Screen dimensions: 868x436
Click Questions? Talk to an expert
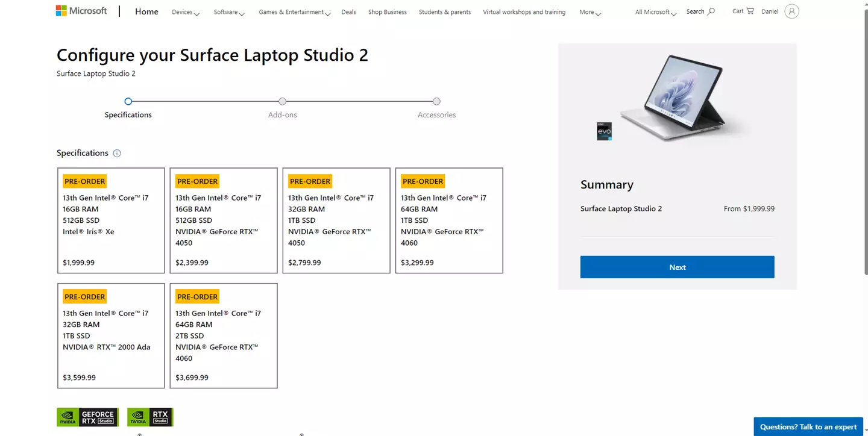[x=808, y=427]
